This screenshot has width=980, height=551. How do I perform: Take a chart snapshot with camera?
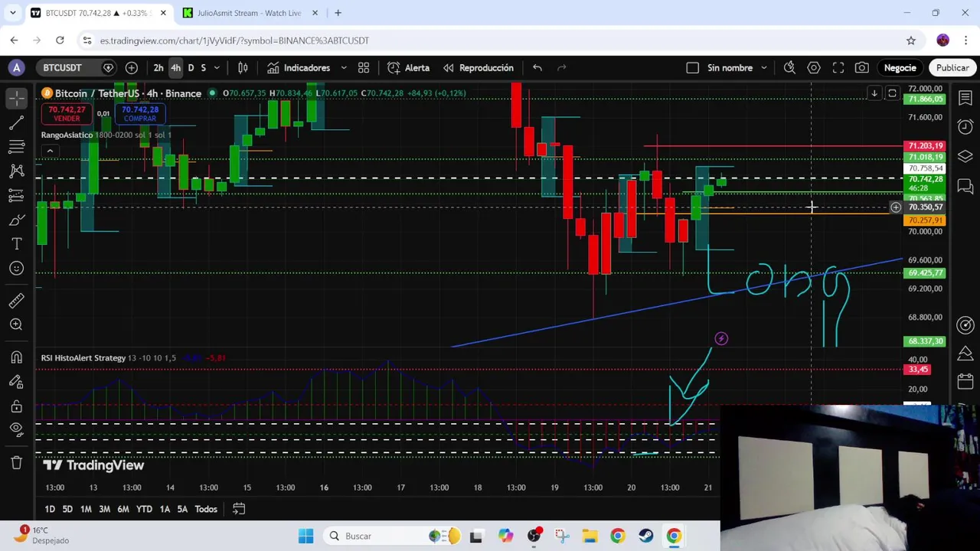[862, 68]
